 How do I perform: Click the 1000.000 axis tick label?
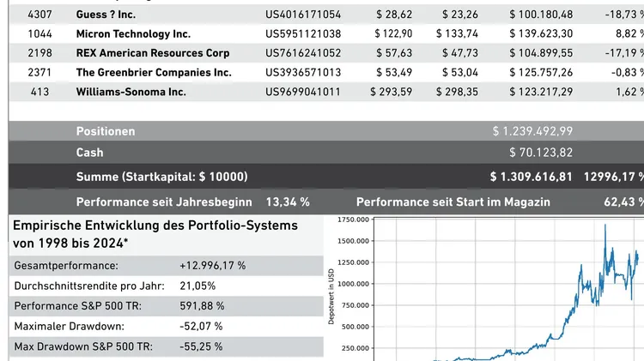tap(353, 284)
